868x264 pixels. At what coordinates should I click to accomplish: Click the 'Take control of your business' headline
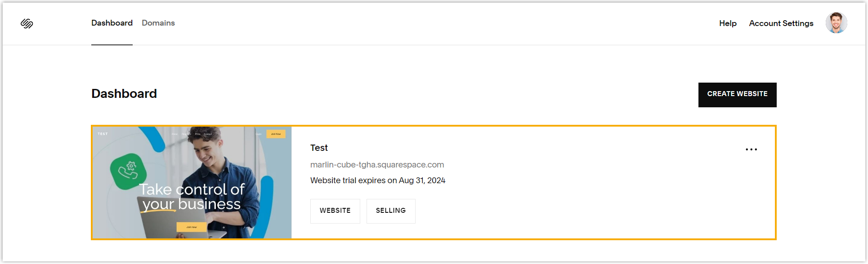[192, 197]
